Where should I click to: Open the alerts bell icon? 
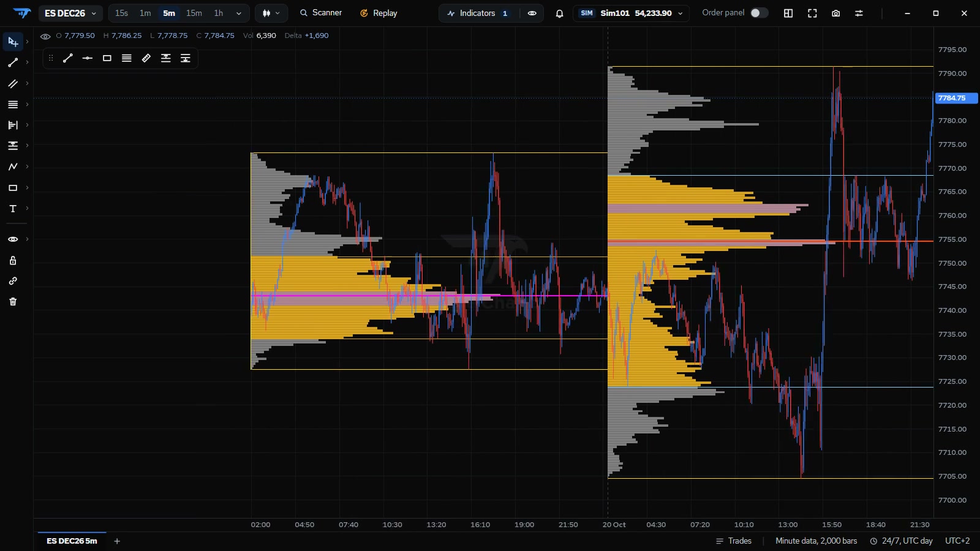[x=559, y=13]
